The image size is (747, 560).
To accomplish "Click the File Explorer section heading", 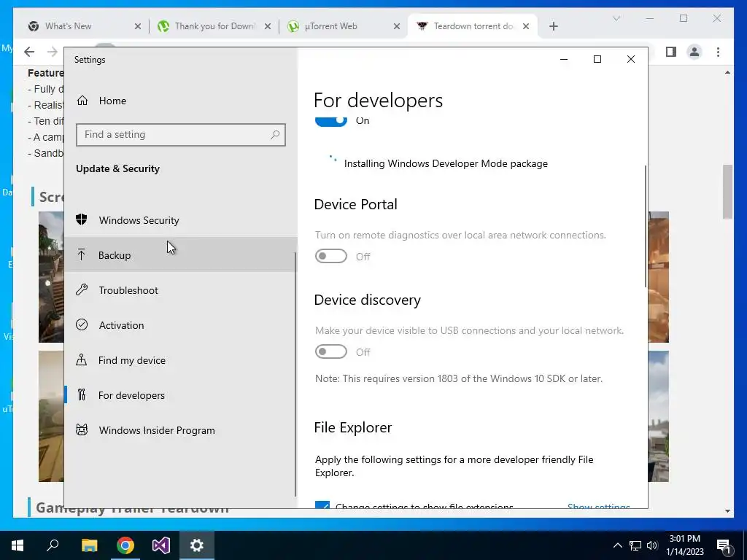I will click(353, 427).
